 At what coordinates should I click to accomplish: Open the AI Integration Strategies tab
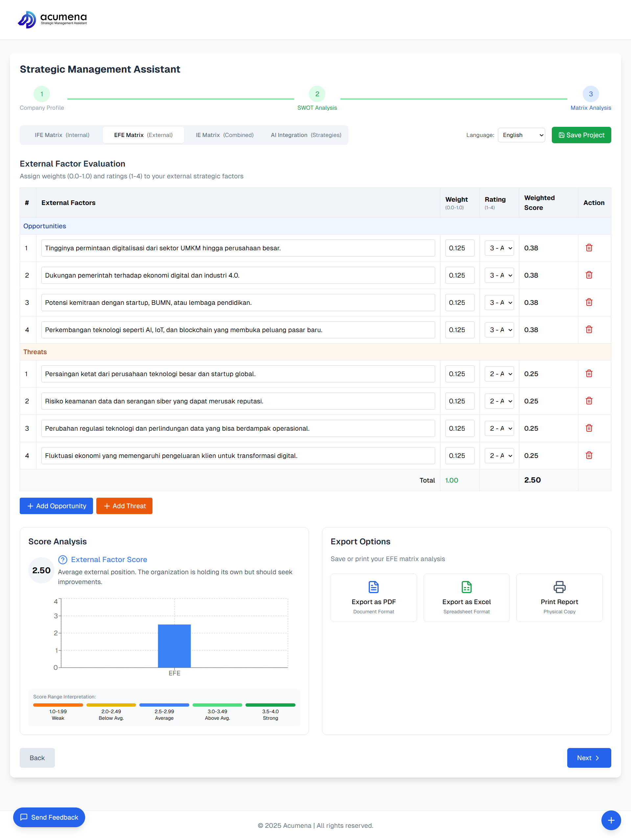(x=305, y=135)
